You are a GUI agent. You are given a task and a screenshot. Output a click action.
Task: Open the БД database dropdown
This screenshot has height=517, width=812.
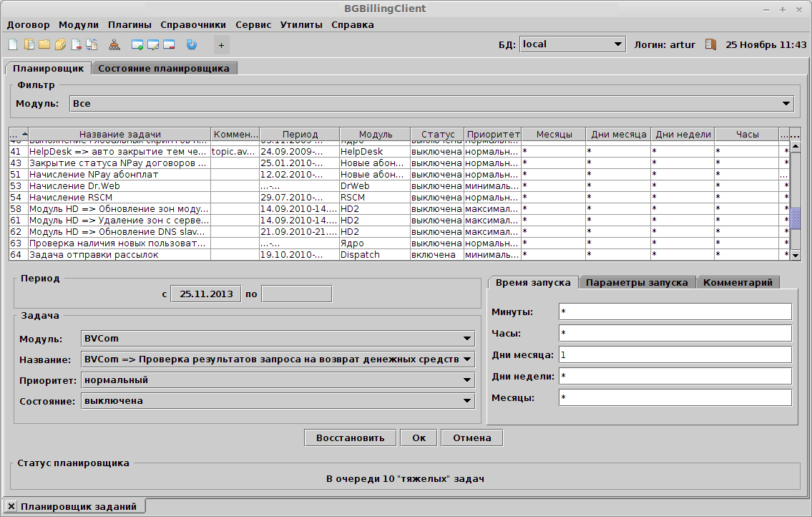574,44
